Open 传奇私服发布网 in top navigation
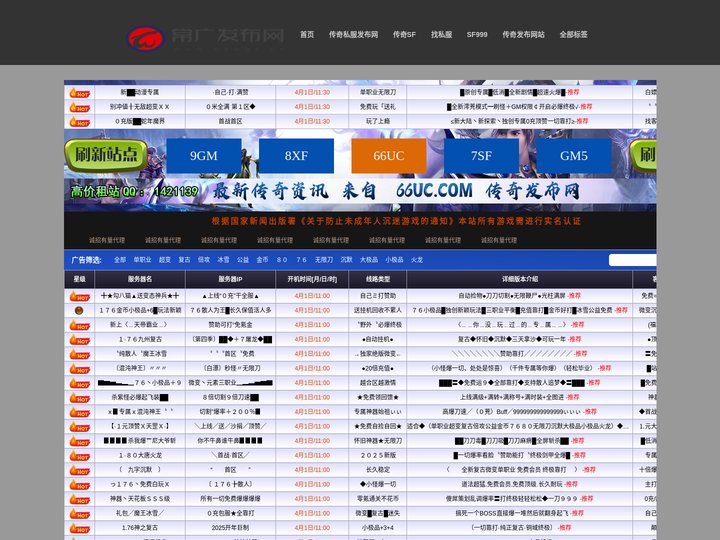720x540 pixels. coord(353,34)
